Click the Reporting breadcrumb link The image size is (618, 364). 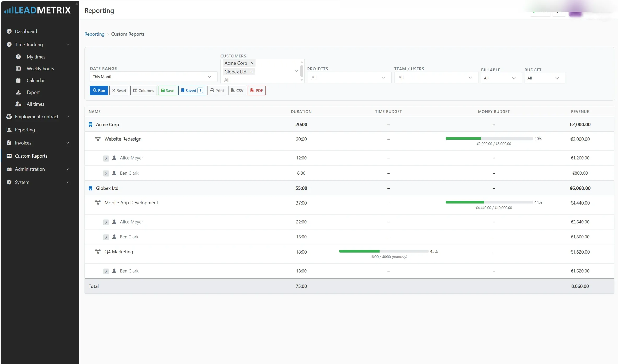(94, 34)
